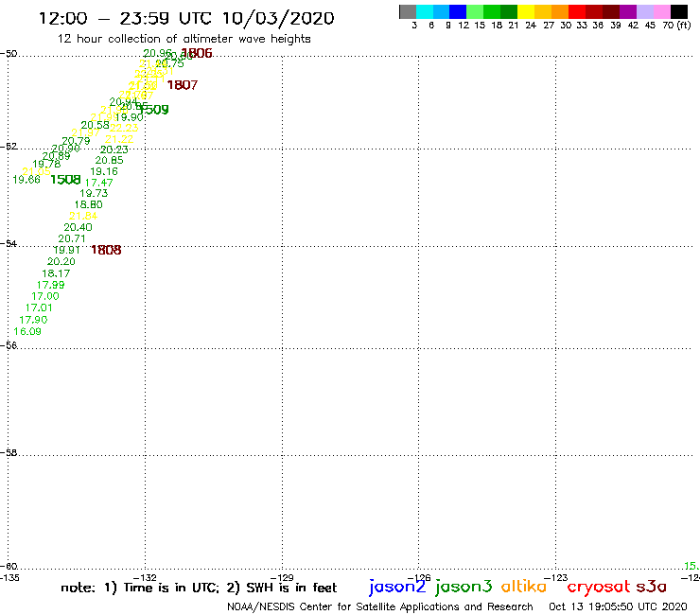Screen dimensions: 700x615
Task: Click the 17.01 wave height value
Action: coord(39,307)
